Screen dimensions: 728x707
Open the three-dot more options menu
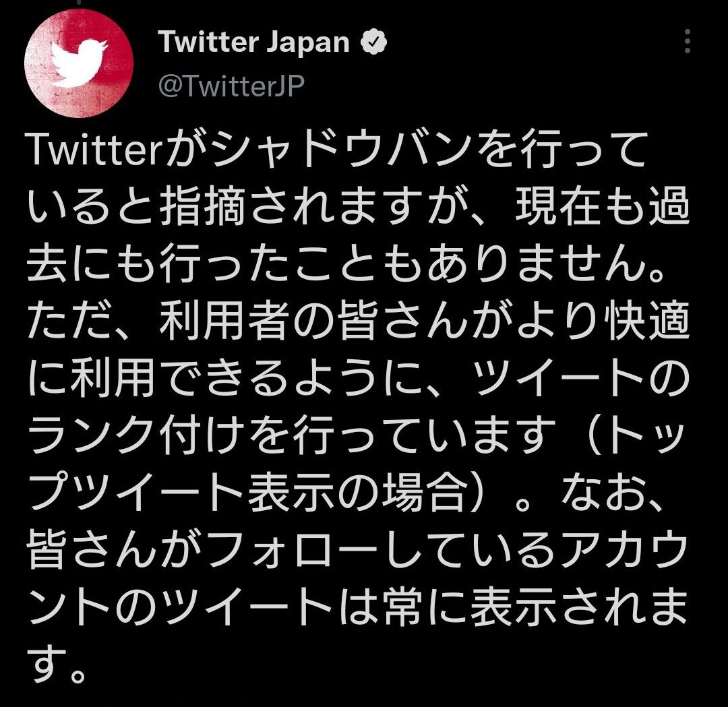click(x=688, y=41)
